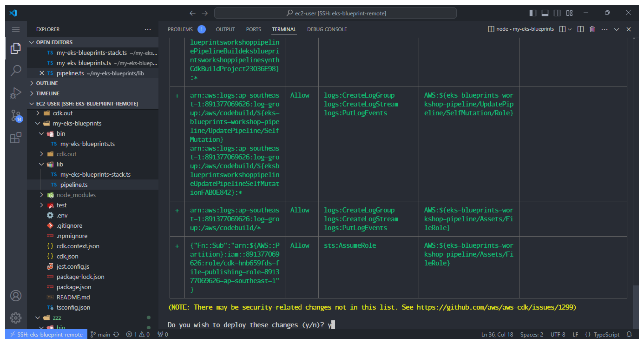644x344 pixels.
Task: Switch to the Ports tab
Action: [x=253, y=29]
